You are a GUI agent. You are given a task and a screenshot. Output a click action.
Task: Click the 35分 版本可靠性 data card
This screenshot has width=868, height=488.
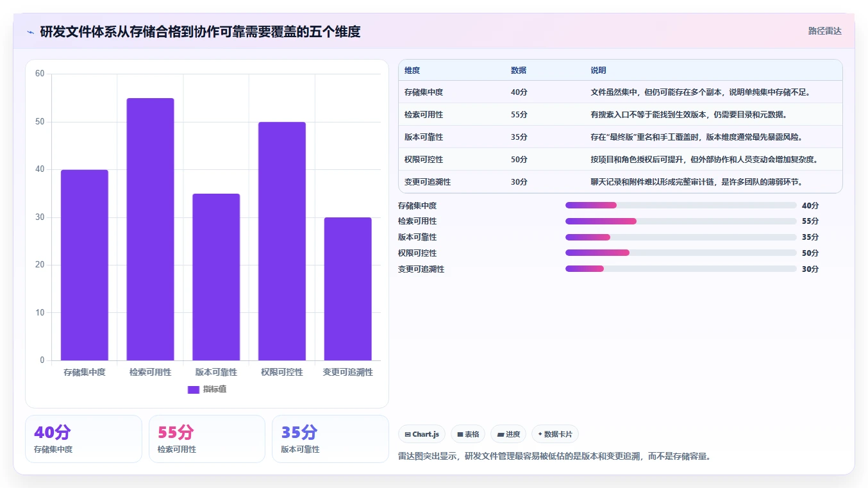click(330, 439)
